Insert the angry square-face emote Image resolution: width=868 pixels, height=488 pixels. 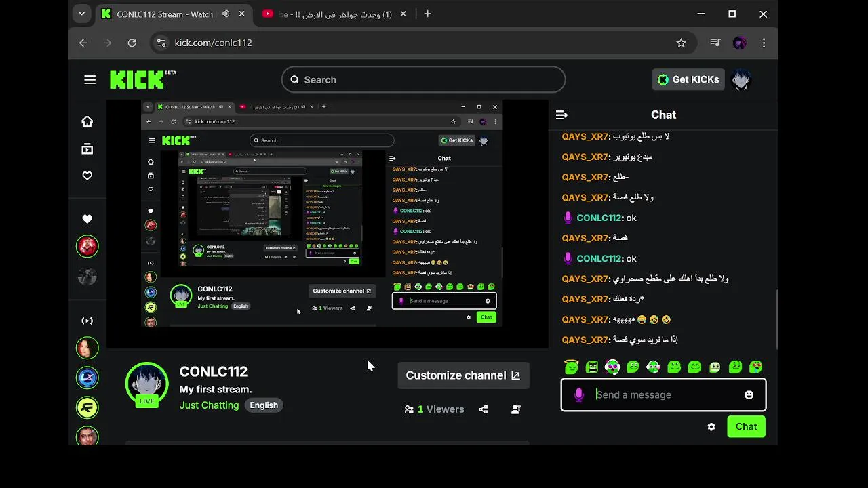coord(592,367)
